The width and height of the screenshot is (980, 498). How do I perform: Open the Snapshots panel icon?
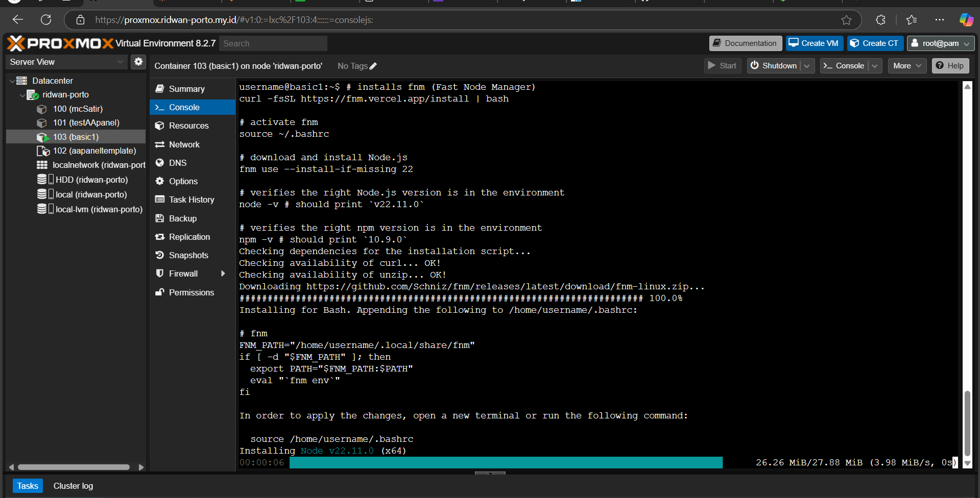[x=160, y=255]
